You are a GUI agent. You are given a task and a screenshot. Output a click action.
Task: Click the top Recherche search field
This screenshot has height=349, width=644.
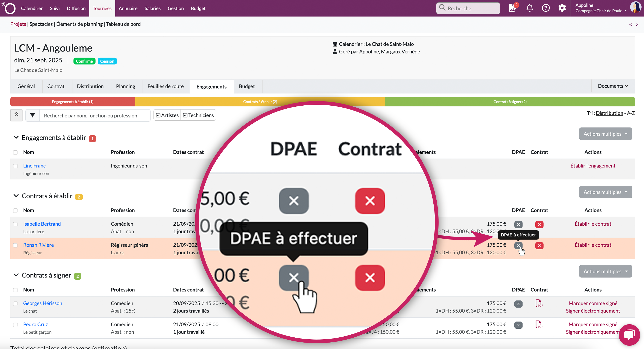(x=468, y=8)
